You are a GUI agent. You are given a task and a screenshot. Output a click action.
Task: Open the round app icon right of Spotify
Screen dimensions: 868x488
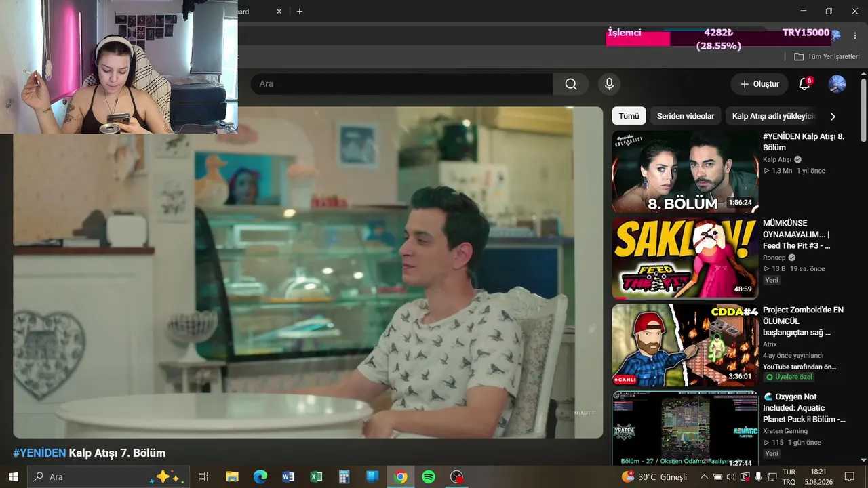tap(457, 476)
